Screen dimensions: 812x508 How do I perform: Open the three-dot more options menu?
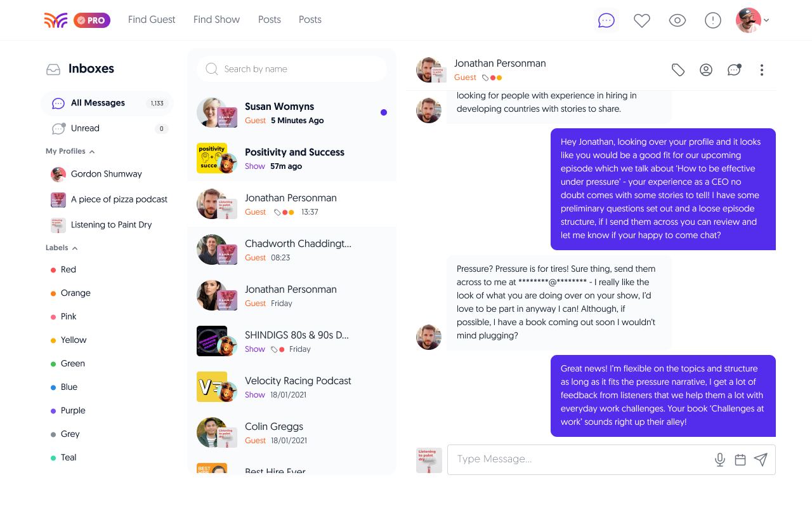coord(762,70)
